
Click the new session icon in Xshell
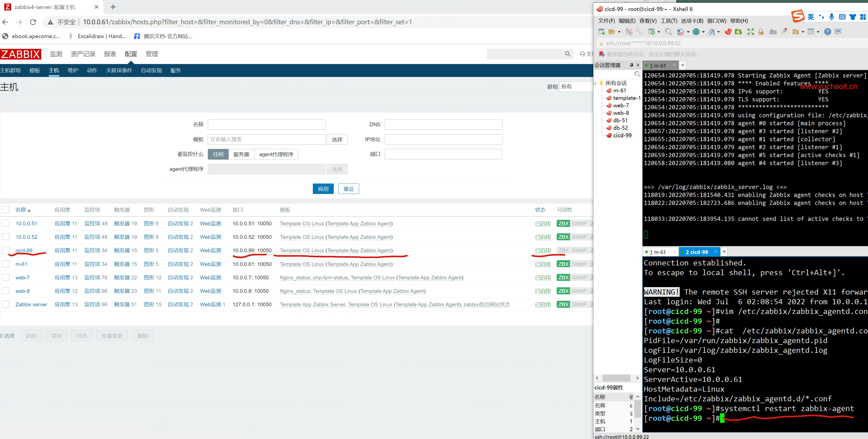pos(601,32)
